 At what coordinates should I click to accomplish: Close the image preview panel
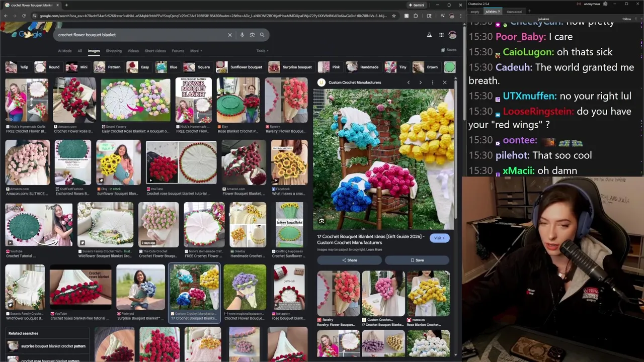click(444, 82)
